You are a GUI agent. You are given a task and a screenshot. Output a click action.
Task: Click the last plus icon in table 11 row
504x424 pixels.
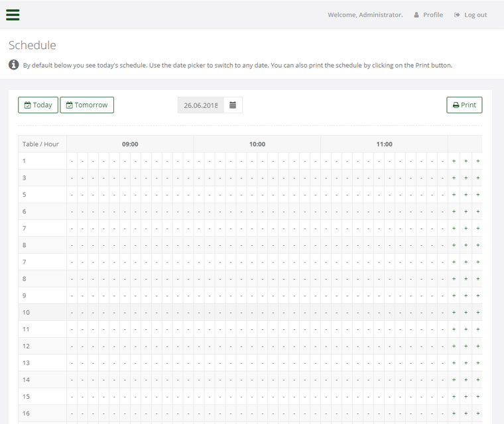pyautogui.click(x=478, y=329)
